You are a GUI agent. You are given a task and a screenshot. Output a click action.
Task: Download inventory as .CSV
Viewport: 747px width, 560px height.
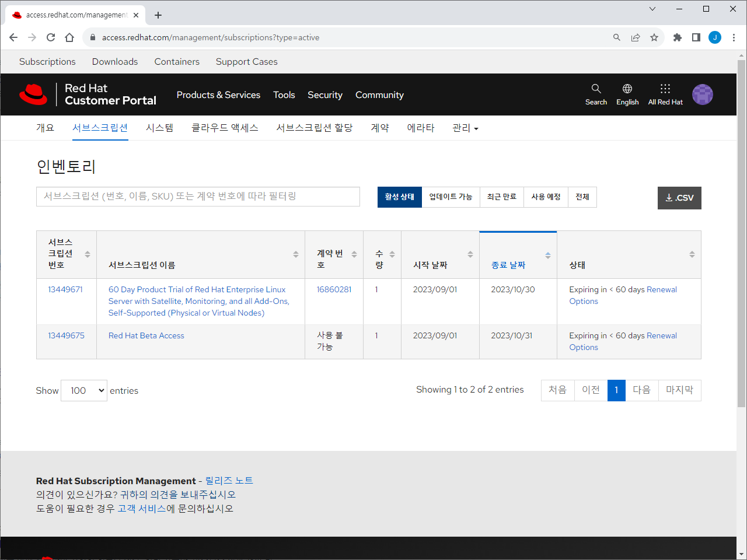pos(679,198)
